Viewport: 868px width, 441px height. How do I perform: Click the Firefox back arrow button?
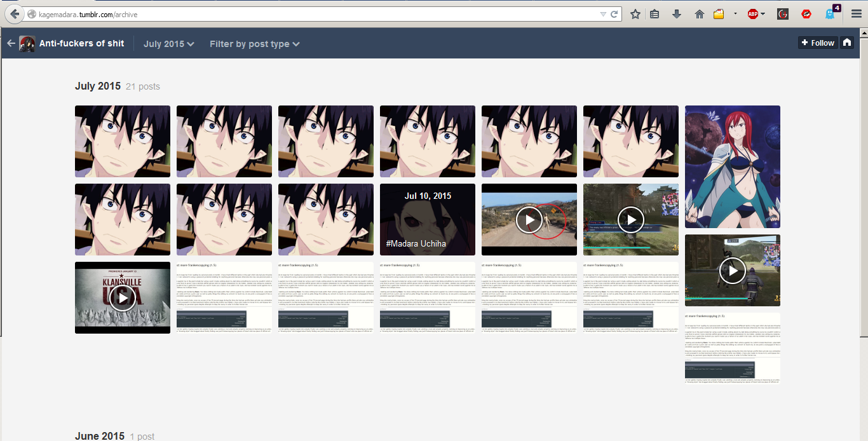point(13,14)
